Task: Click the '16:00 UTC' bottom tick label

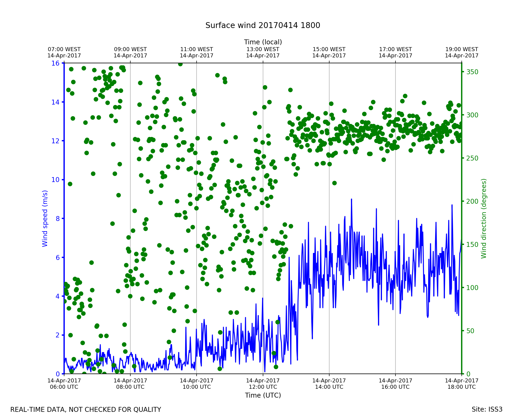Action: coord(395,387)
